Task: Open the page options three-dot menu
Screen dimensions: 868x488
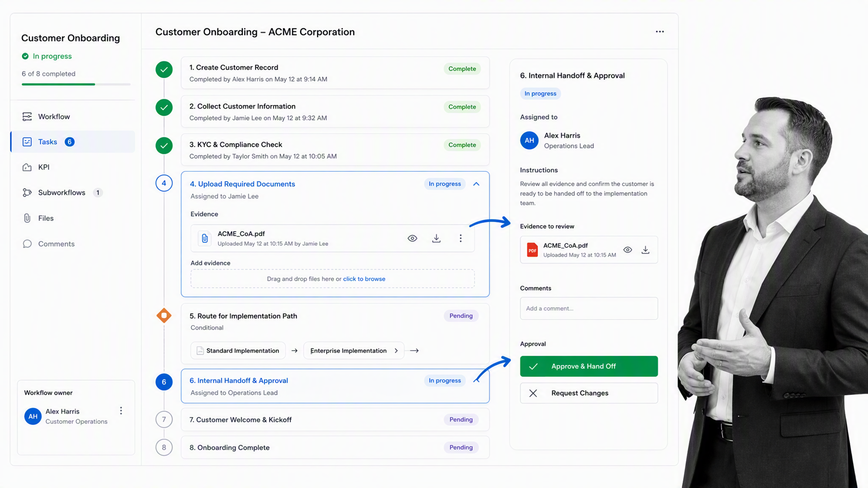Action: tap(659, 32)
